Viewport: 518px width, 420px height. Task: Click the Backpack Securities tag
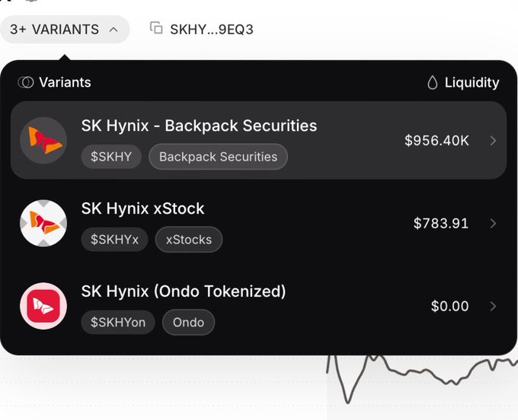click(218, 157)
